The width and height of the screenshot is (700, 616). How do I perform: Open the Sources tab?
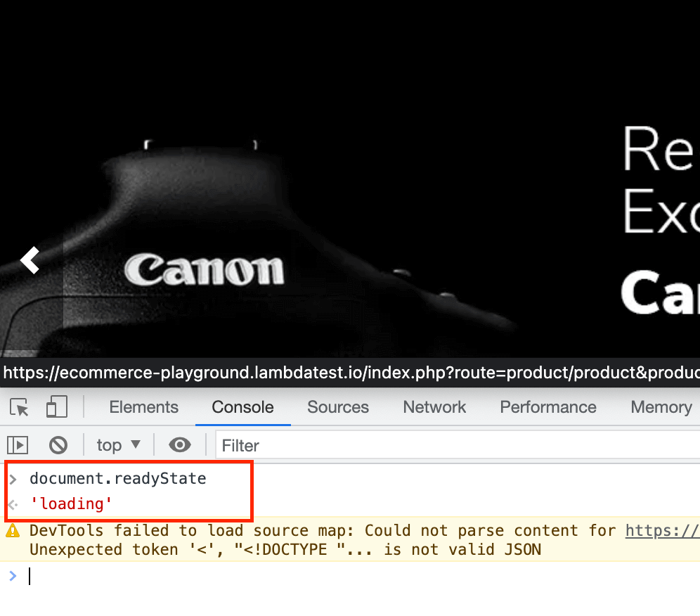(338, 407)
